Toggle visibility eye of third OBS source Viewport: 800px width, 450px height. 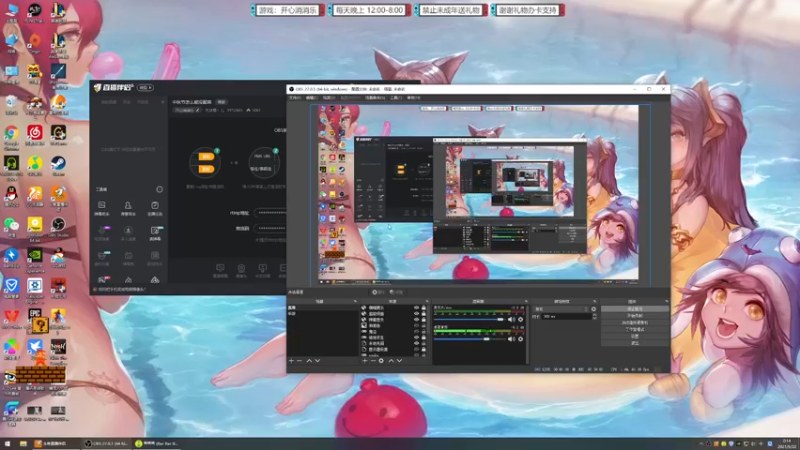click(416, 319)
